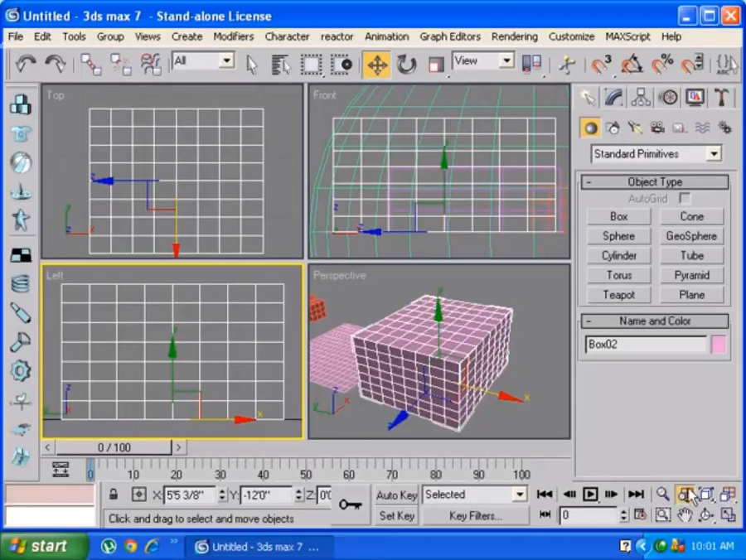Click the Pyramid object type button
Screen dimensions: 746x560
[692, 275]
